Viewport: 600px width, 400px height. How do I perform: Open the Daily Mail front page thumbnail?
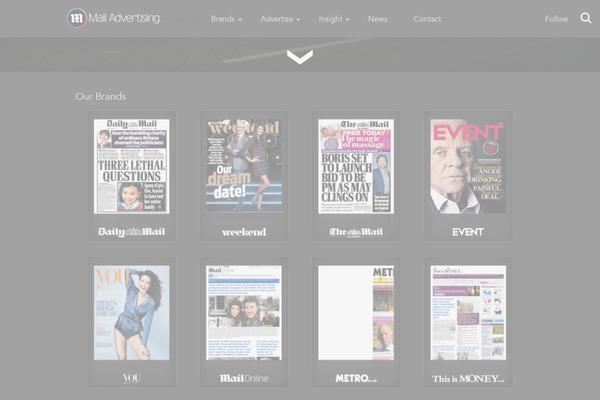click(132, 166)
